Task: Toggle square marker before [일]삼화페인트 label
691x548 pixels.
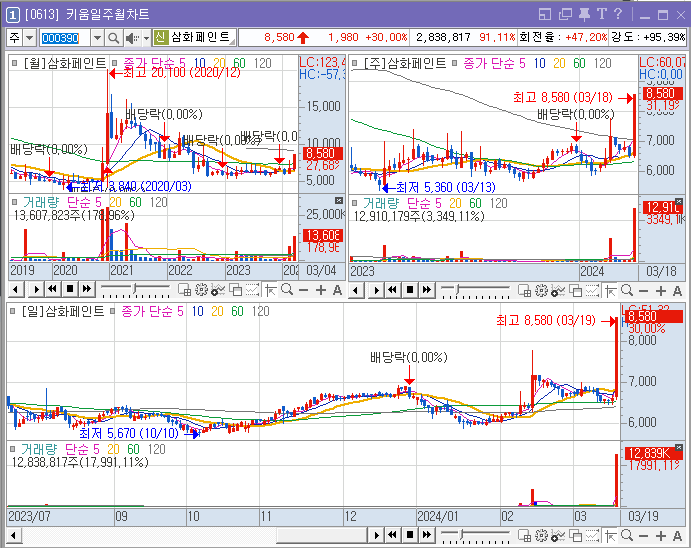Action: point(13,311)
